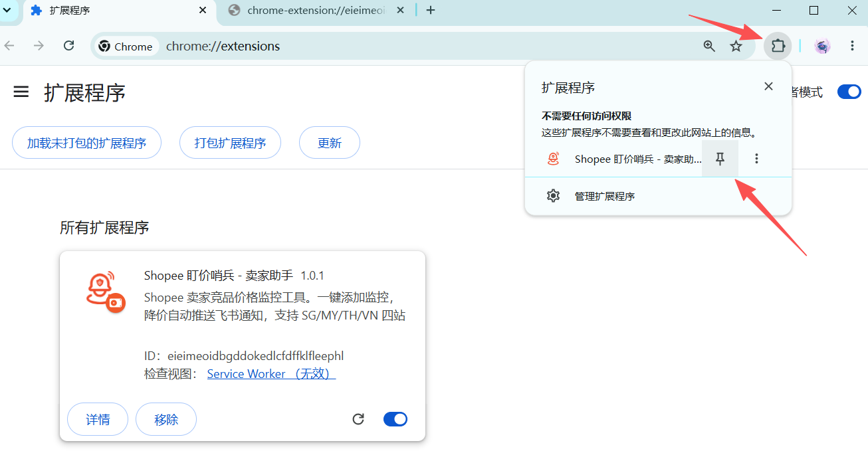
Task: Close the 扩展程序 popup panel
Action: coord(768,86)
